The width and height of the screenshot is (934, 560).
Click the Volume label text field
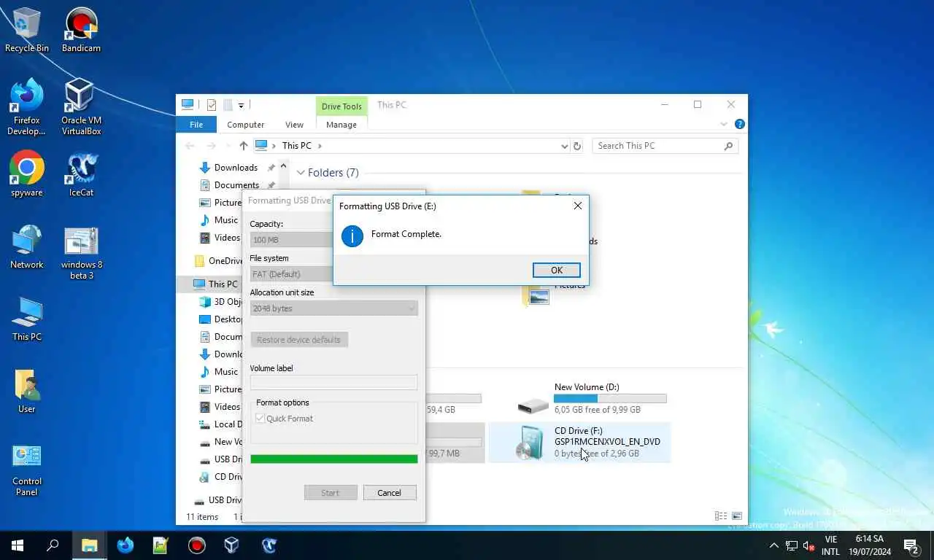[333, 383]
